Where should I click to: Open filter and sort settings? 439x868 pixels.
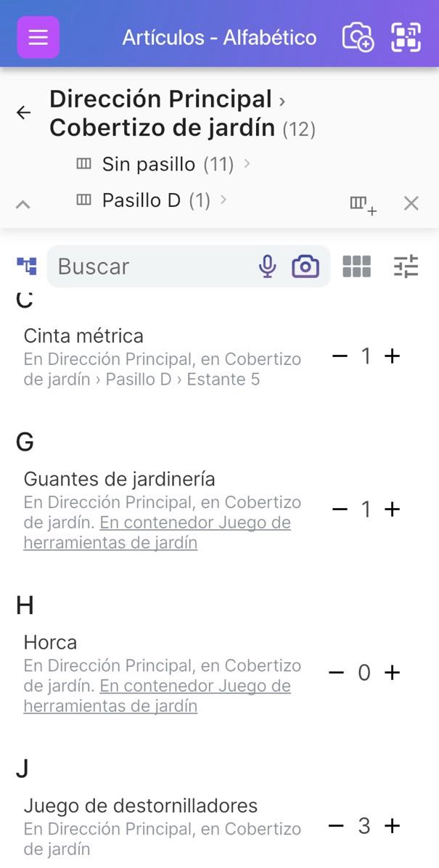pos(406,266)
